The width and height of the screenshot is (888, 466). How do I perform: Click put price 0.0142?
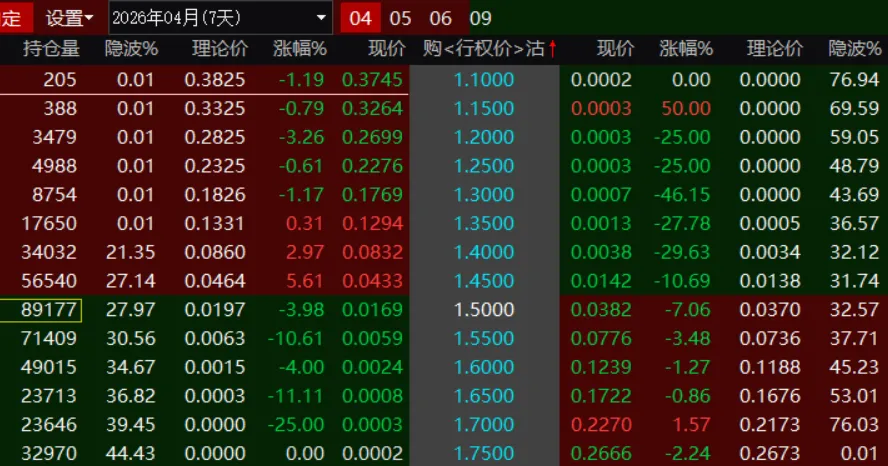coord(601,281)
